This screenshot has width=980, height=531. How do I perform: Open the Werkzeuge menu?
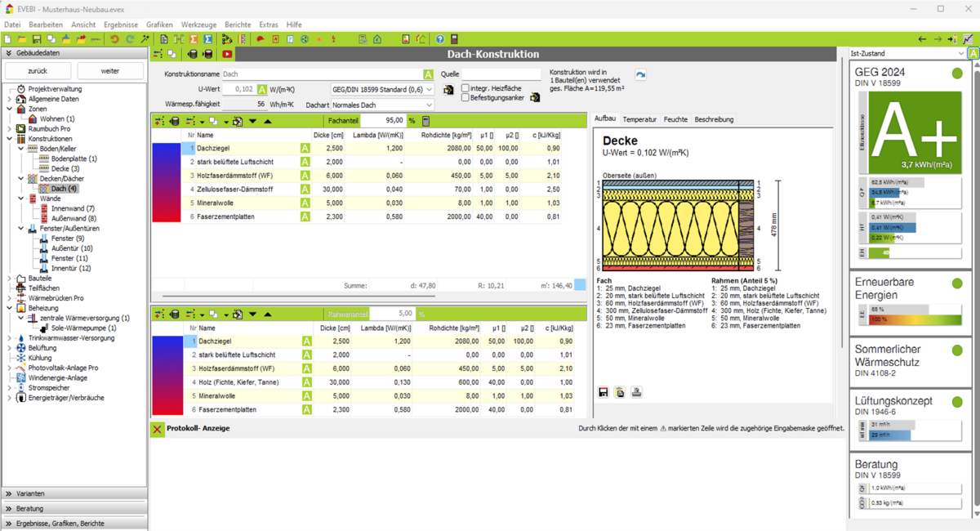199,25
